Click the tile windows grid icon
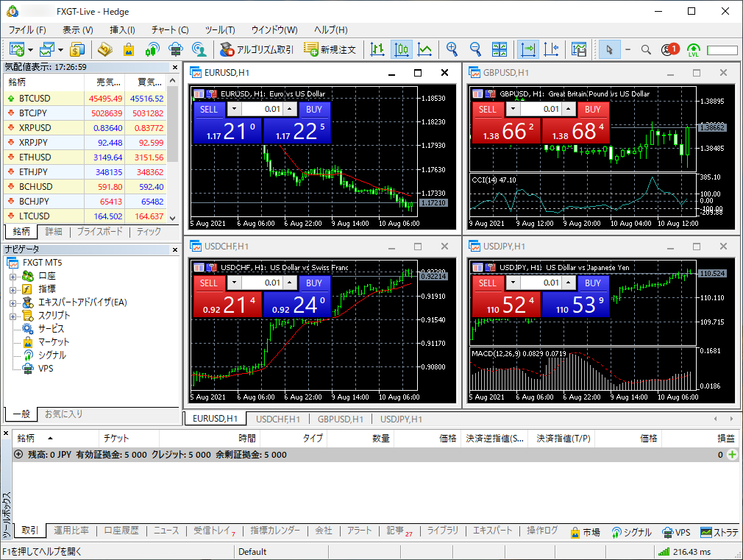This screenshot has height=560, width=743. pyautogui.click(x=500, y=49)
